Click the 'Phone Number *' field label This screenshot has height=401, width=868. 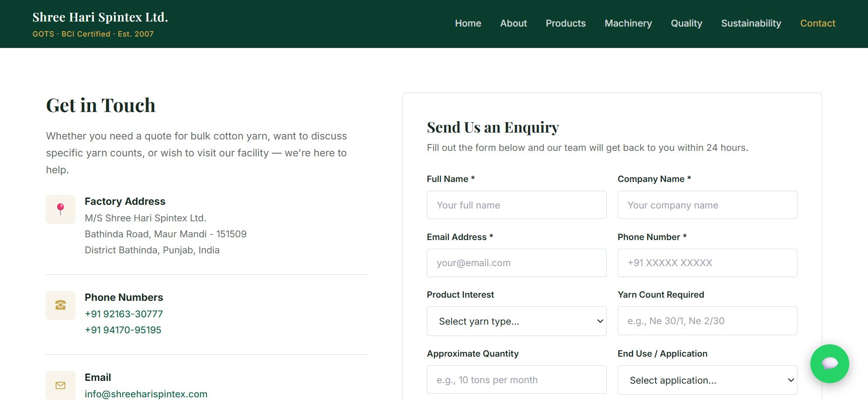point(652,237)
